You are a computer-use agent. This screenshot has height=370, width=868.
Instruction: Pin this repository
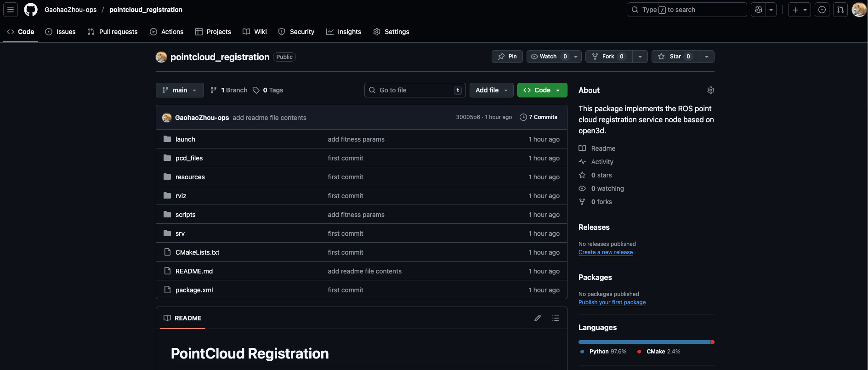(x=507, y=57)
